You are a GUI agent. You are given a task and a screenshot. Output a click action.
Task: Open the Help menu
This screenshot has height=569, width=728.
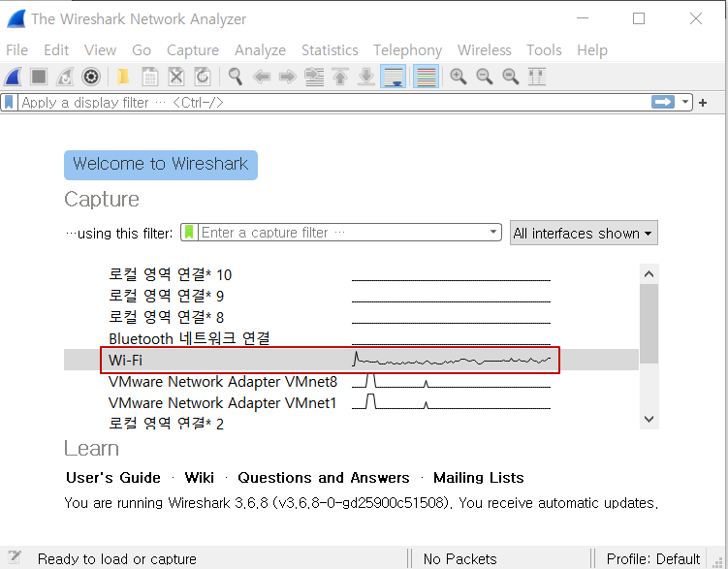[592, 50]
